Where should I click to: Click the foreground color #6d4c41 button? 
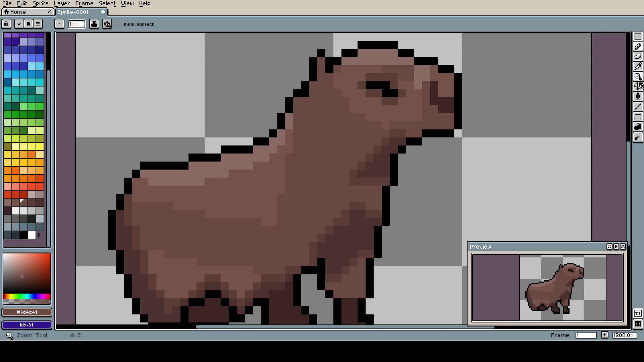pos(27,312)
